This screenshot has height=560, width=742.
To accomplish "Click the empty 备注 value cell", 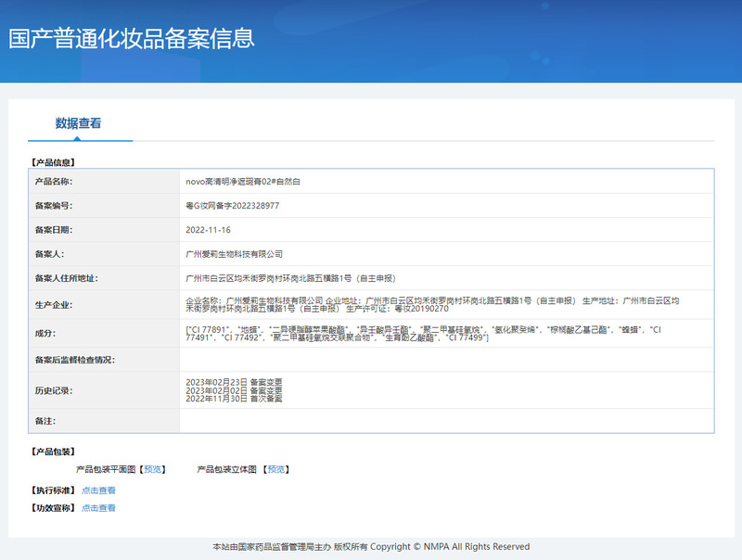I will pyautogui.click(x=445, y=421).
